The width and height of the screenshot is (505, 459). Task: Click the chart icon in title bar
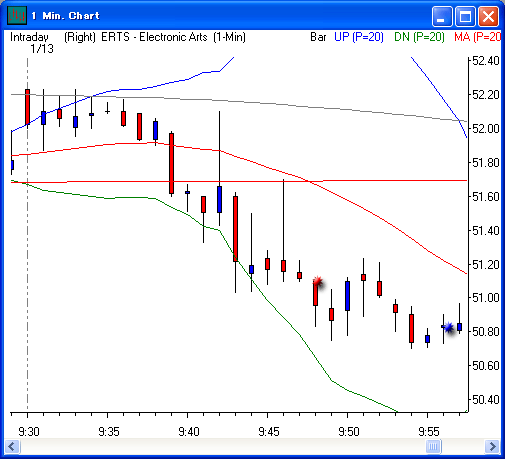tap(17, 15)
